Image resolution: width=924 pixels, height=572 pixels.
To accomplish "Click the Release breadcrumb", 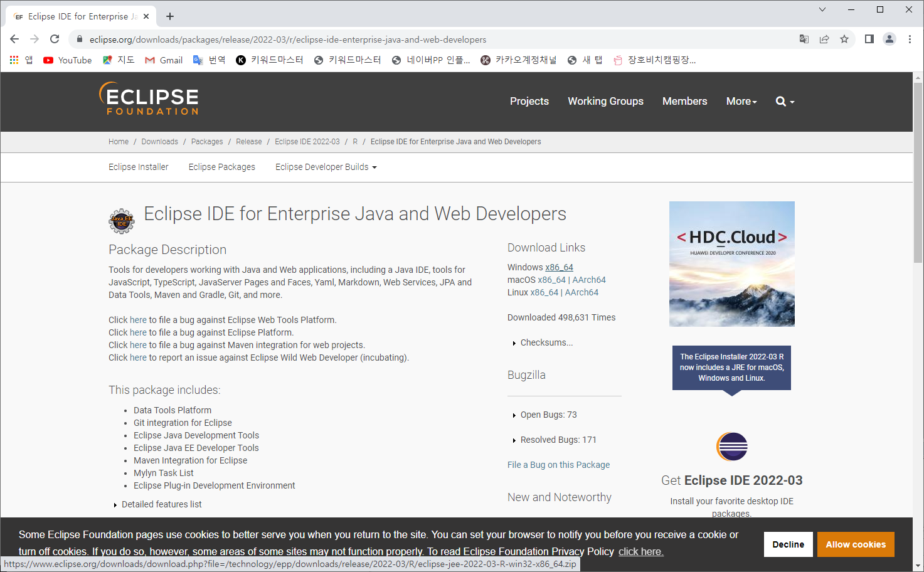I will point(249,142).
